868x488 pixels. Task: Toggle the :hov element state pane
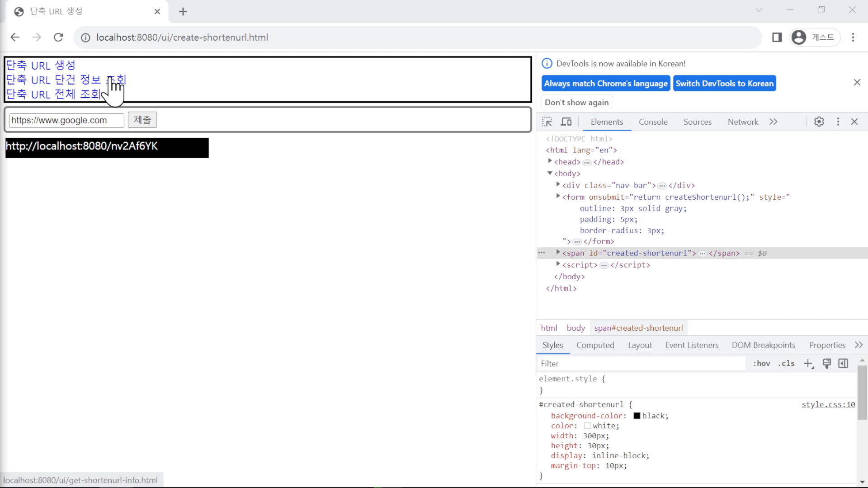click(x=761, y=363)
